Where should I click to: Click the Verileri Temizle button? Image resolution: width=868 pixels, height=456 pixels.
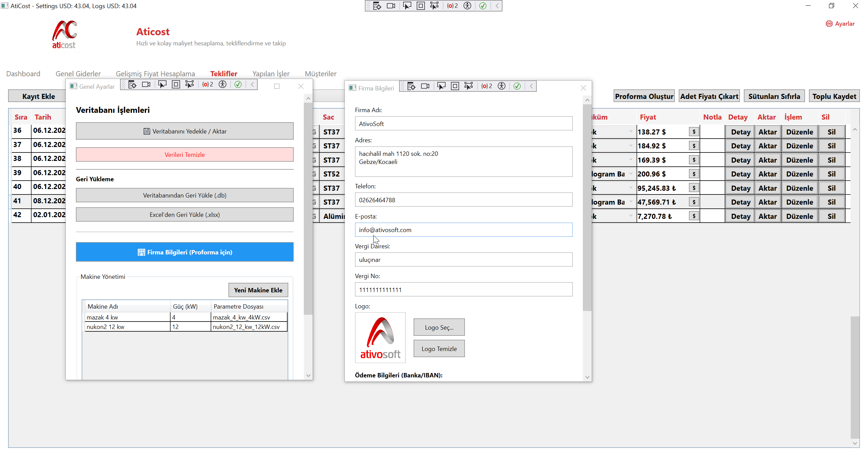point(184,154)
